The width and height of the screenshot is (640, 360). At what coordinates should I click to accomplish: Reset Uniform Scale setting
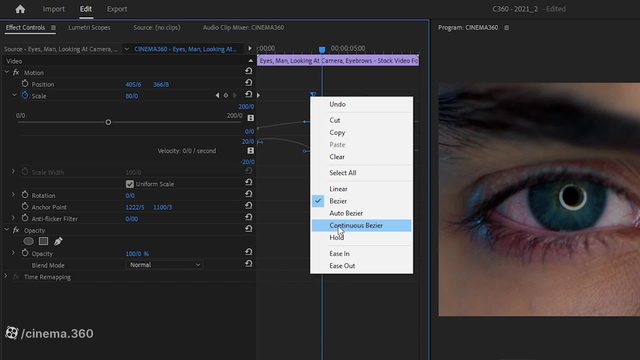pos(249,182)
